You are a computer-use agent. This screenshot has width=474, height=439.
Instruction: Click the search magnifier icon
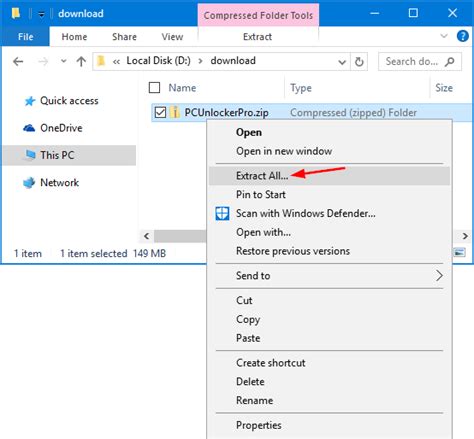(x=450, y=61)
